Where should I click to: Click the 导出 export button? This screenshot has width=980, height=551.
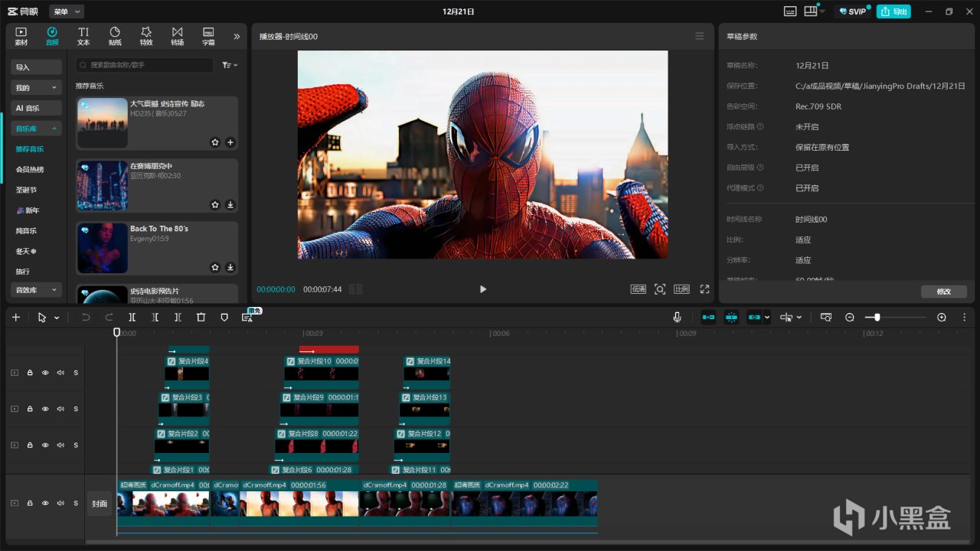(893, 11)
